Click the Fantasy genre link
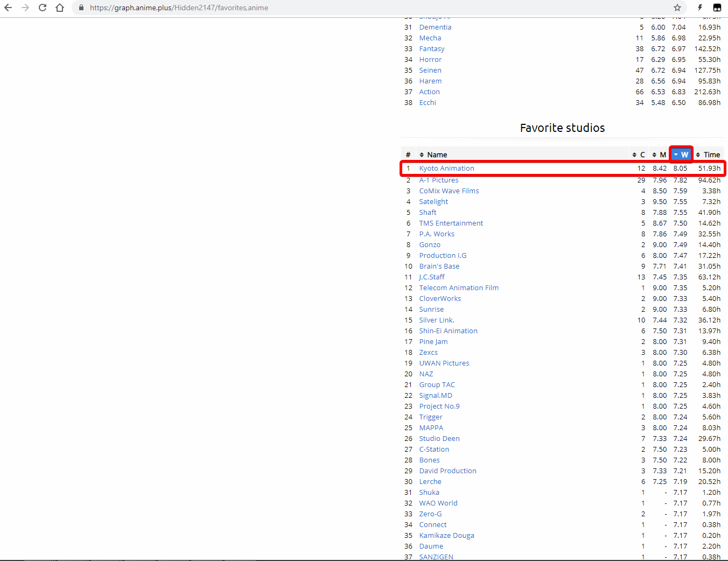This screenshot has height=561, width=728. pos(432,49)
